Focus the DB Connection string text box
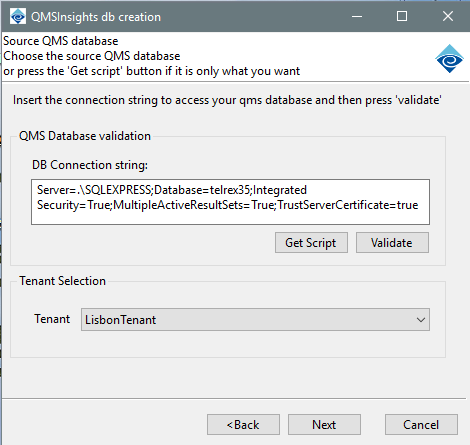Image resolution: width=470 pixels, height=445 pixels. point(230,202)
